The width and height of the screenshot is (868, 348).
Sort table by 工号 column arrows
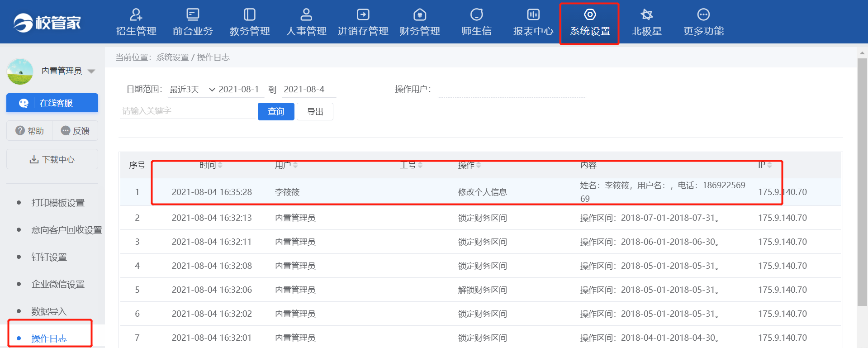[x=420, y=165]
